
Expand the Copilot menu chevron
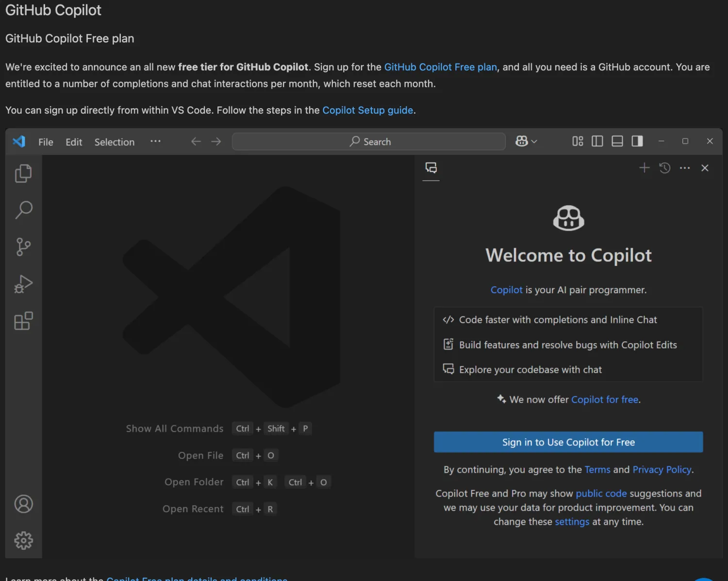pos(534,141)
